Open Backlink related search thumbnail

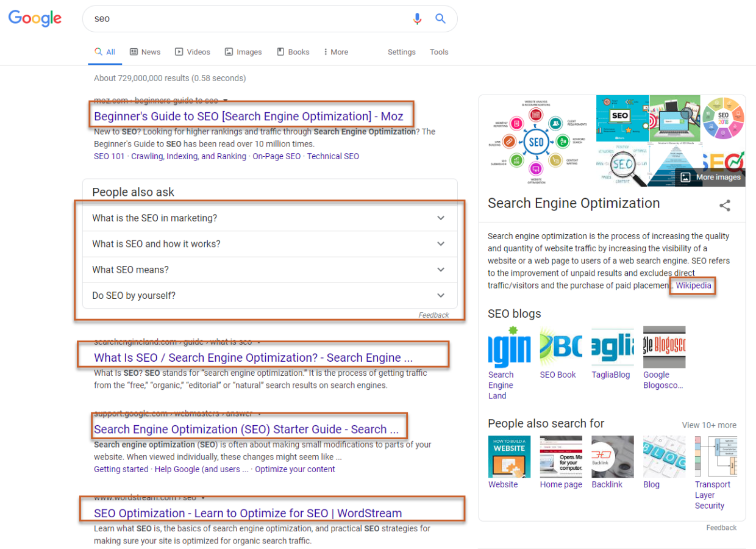pyautogui.click(x=613, y=457)
